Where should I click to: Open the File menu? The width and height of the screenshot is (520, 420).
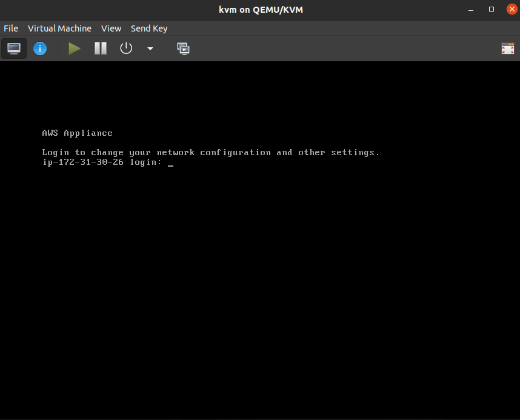11,28
